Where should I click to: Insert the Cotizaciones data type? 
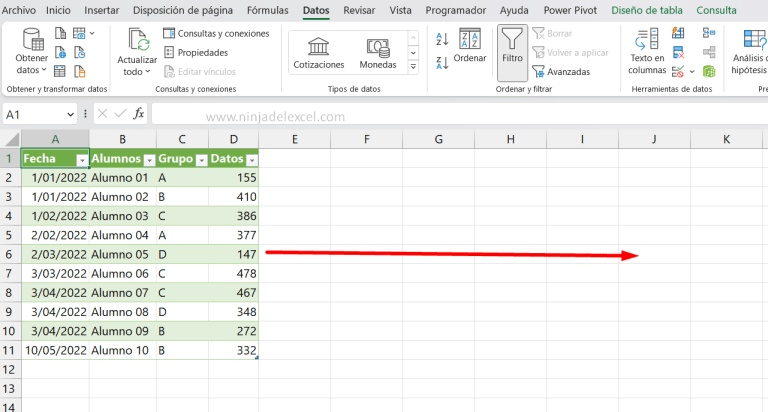tap(319, 53)
